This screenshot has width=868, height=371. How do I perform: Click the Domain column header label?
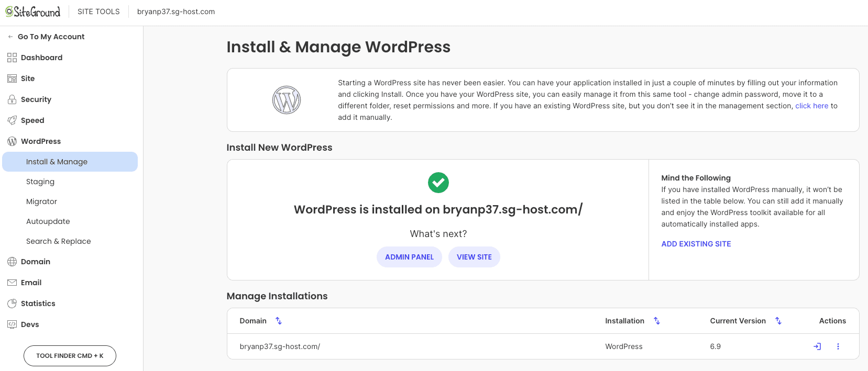point(253,321)
